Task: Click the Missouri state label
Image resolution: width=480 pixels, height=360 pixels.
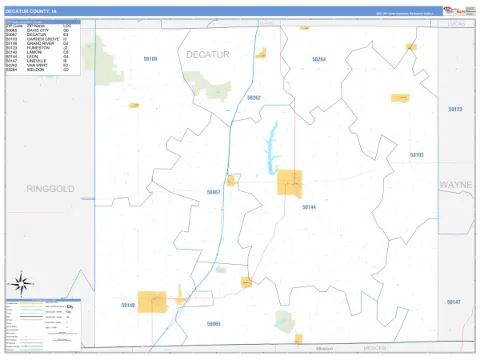Action: click(x=324, y=348)
